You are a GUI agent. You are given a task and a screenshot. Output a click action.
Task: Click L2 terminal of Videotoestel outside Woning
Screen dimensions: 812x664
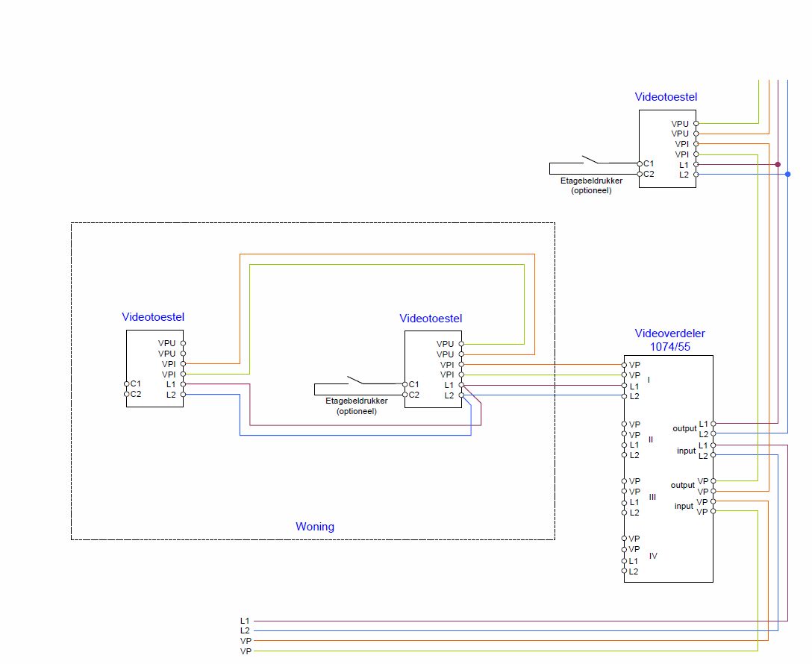[x=696, y=175]
